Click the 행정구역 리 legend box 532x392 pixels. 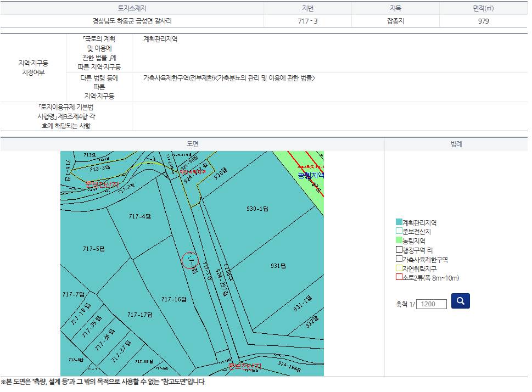tap(399, 249)
